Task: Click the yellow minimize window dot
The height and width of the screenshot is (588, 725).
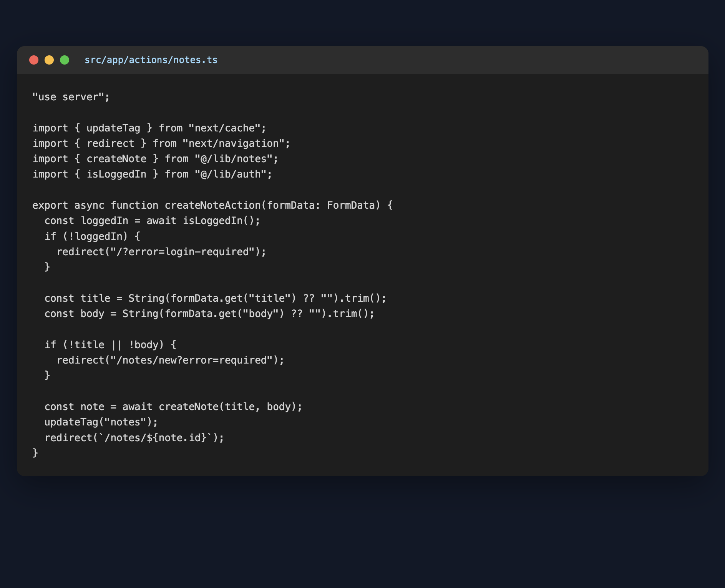Action: click(49, 60)
